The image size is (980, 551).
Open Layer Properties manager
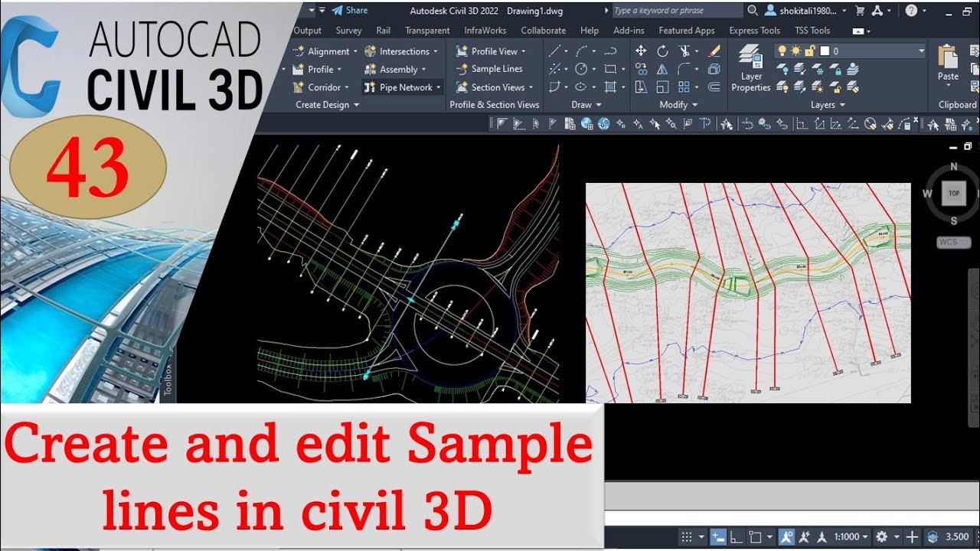pyautogui.click(x=751, y=67)
